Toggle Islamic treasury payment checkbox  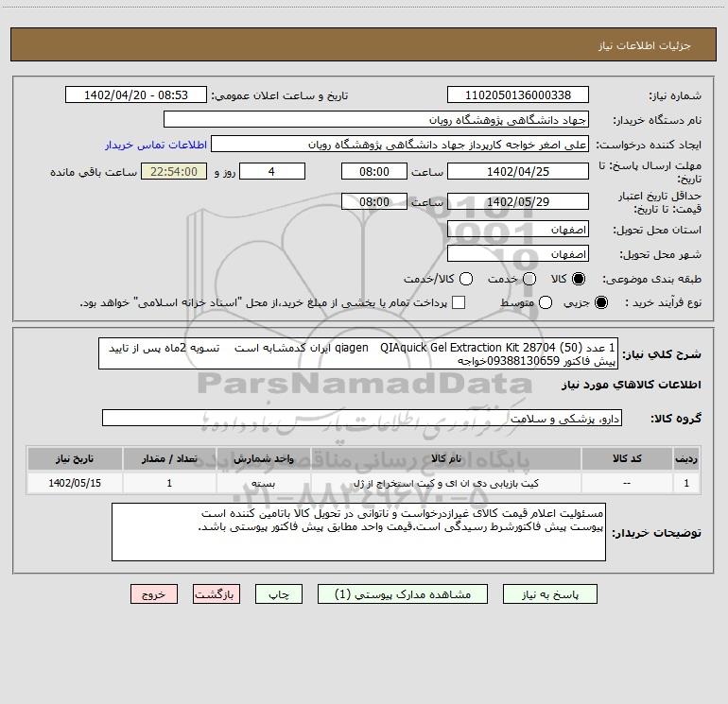[459, 302]
